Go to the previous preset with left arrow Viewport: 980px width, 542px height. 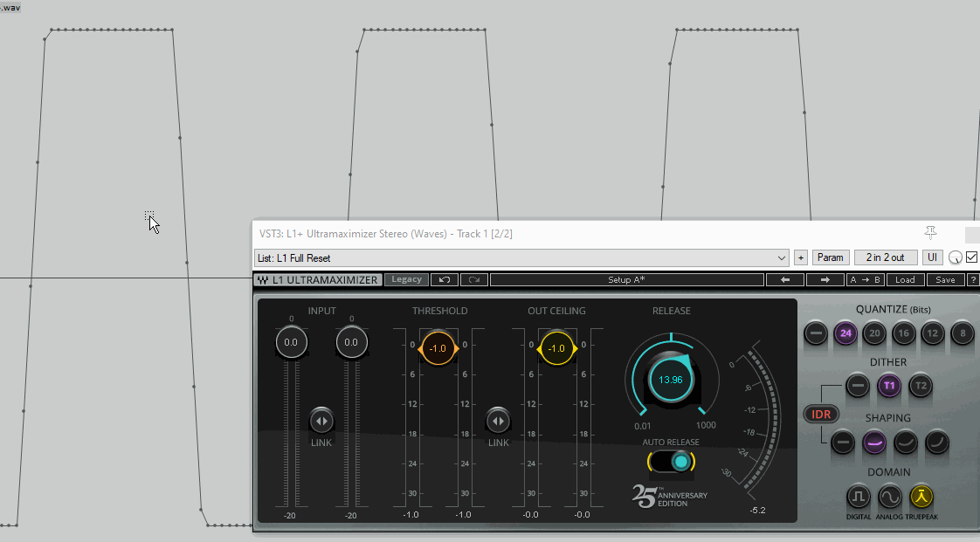pyautogui.click(x=785, y=280)
